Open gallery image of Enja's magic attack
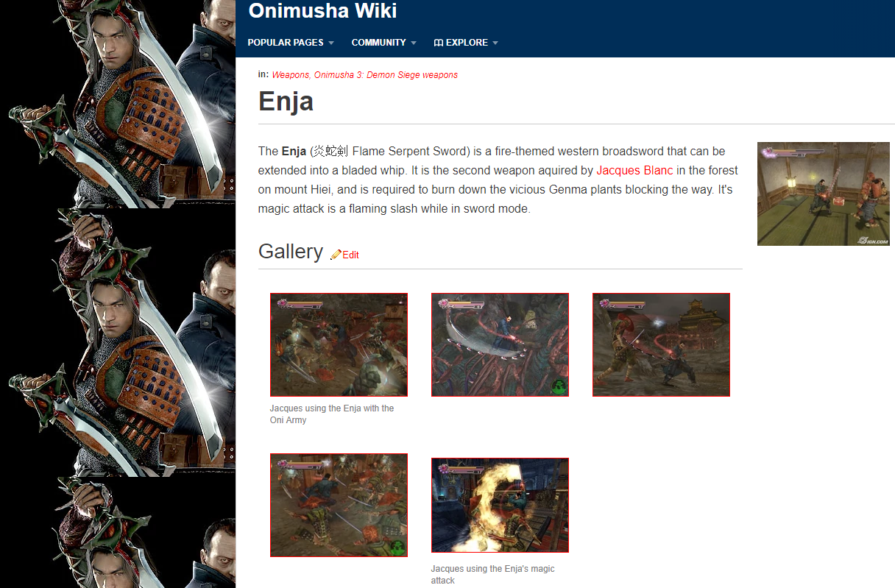The height and width of the screenshot is (588, 895). (x=500, y=505)
